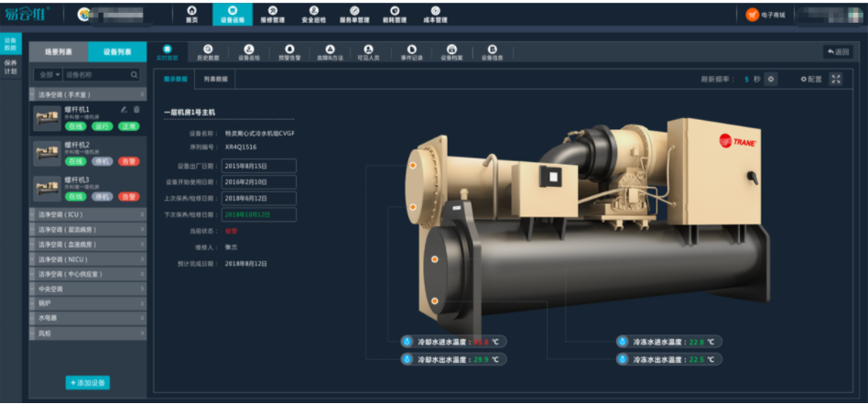This screenshot has width=868, height=404.
Task: Open 报修管理 in top navigation
Action: tap(272, 15)
